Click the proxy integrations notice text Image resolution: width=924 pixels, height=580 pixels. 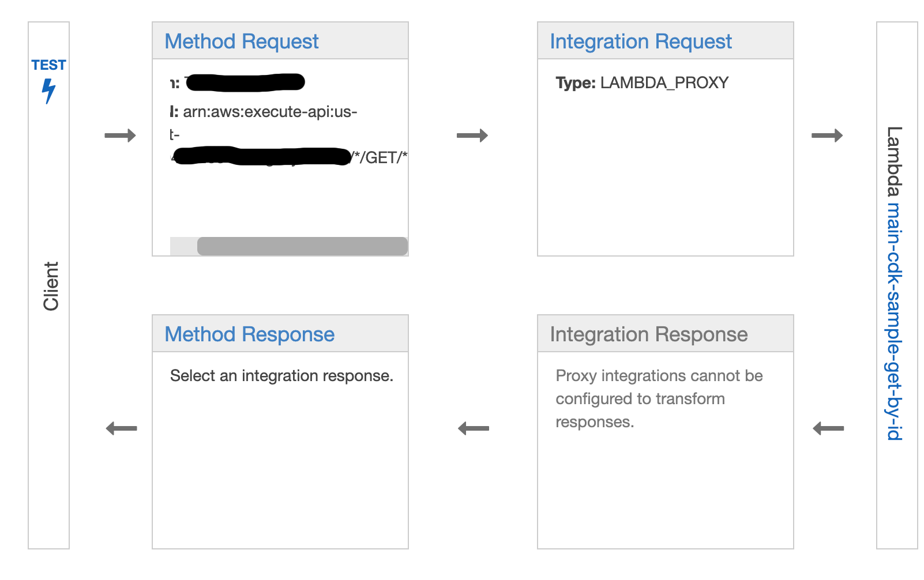[x=659, y=399]
